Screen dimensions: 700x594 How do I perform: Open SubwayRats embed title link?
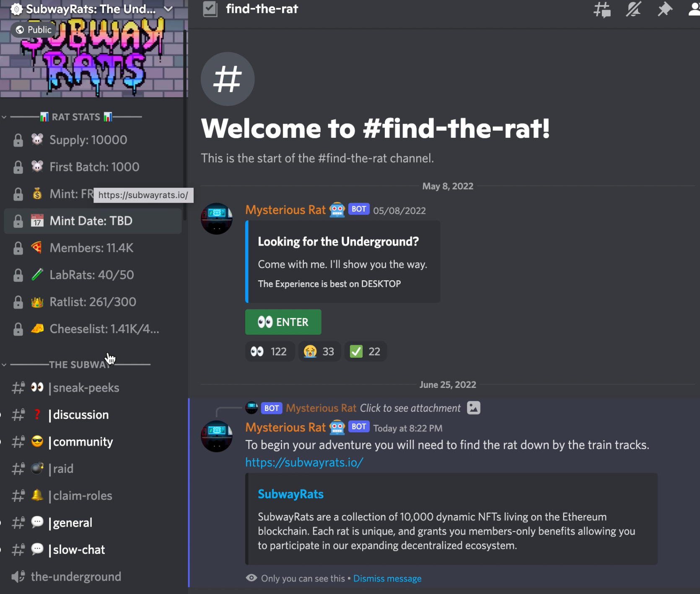(290, 494)
